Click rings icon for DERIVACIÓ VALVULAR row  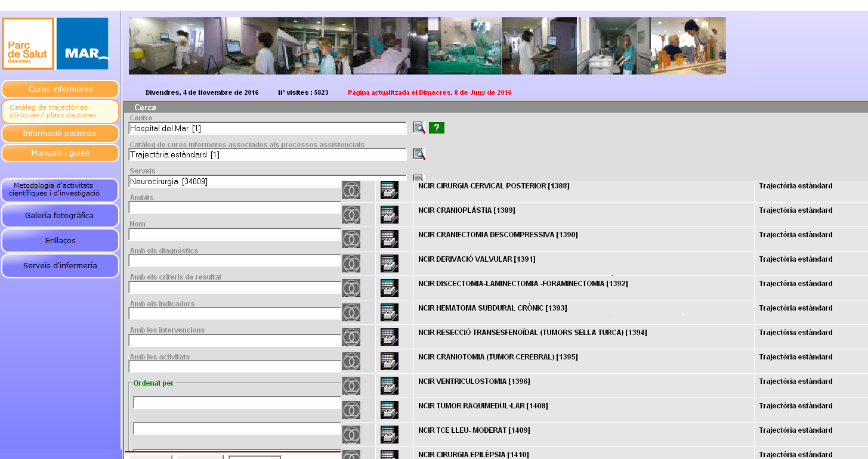tap(351, 263)
